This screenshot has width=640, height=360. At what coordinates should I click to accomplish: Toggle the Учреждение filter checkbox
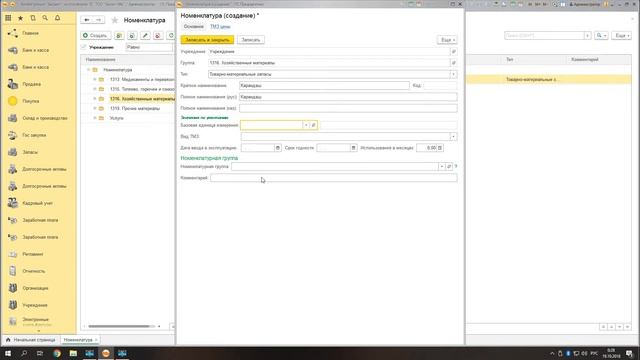[84, 47]
